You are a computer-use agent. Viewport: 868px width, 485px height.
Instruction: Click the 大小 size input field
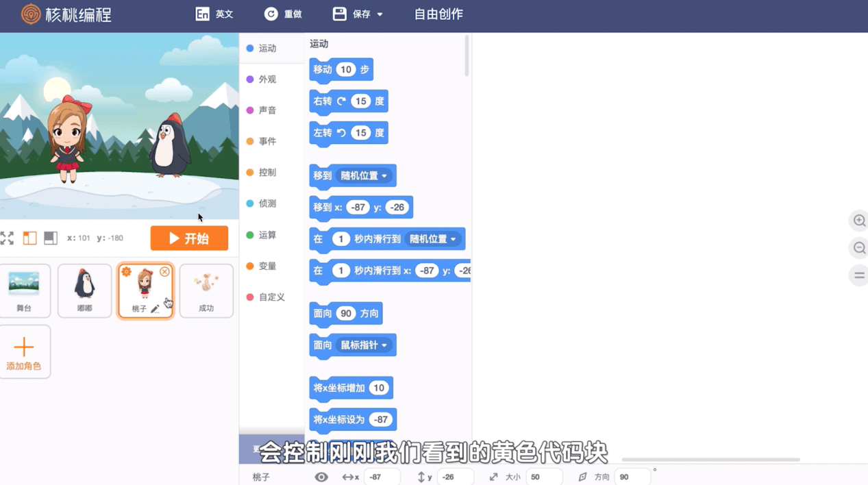coord(541,477)
